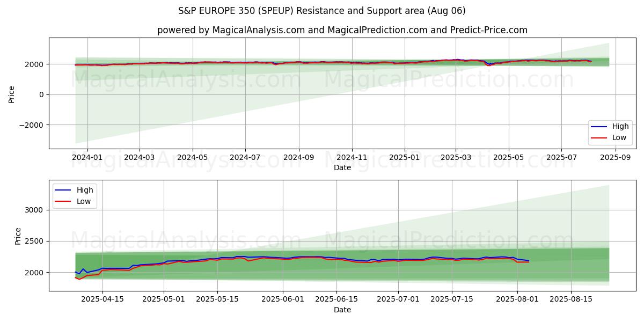Viewport: 644px width, 322px height.
Task: Click the chart title 'S&P EUROPE 350 (SPEUP) Resistance and Support area (Aug 06)'
Action: pyautogui.click(x=322, y=11)
